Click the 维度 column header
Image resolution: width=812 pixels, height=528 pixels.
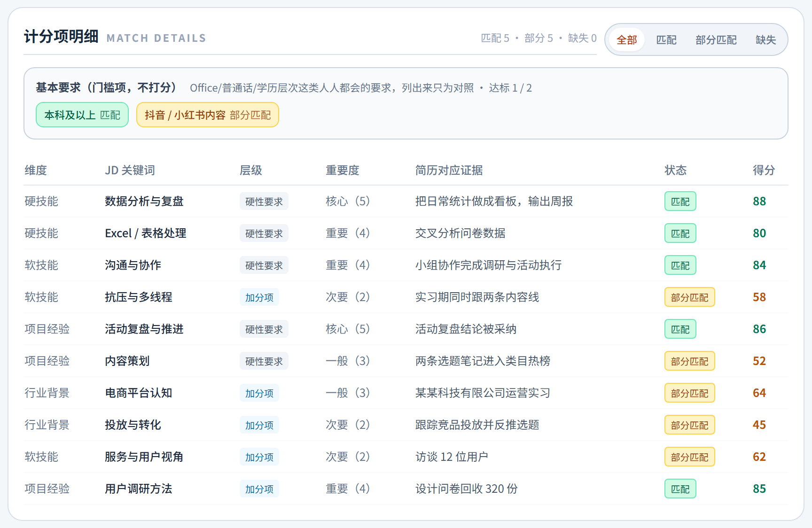[36, 170]
